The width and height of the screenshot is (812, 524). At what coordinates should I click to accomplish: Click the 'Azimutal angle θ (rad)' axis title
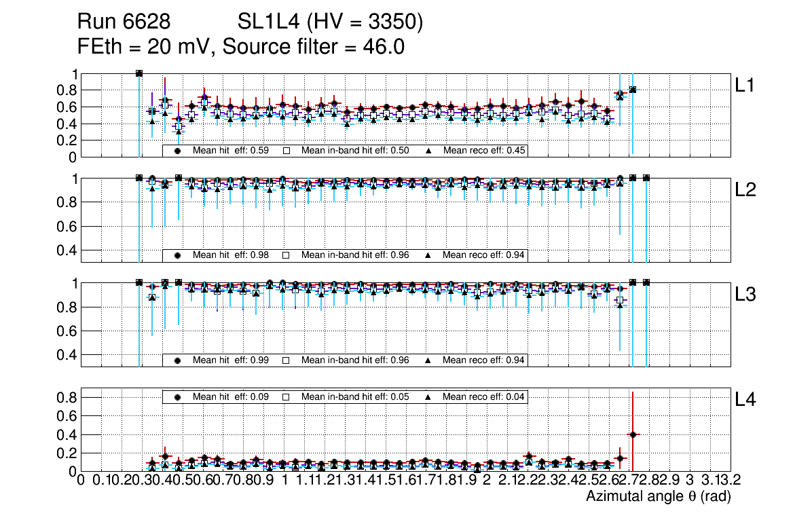(x=658, y=497)
